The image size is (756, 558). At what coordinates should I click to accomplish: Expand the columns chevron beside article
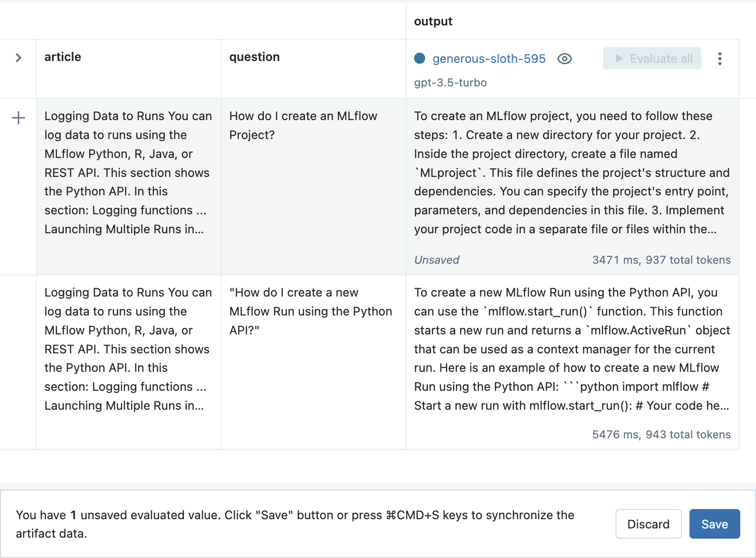click(x=18, y=58)
